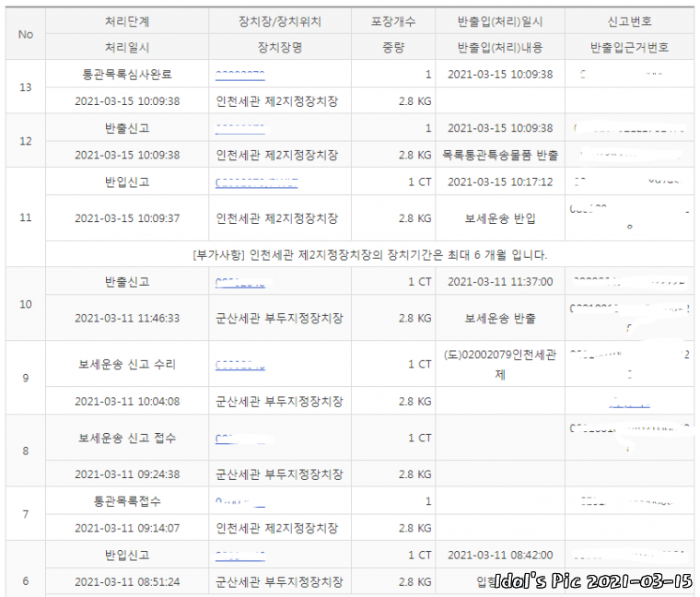The width and height of the screenshot is (700, 597).
Task: Open the storage location link in row 12
Action: [240, 127]
